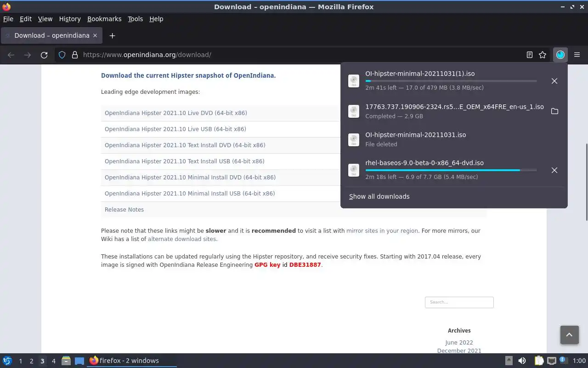Viewport: 588px width, 368px height.
Task: Go back to the previous page
Action: tap(11, 55)
